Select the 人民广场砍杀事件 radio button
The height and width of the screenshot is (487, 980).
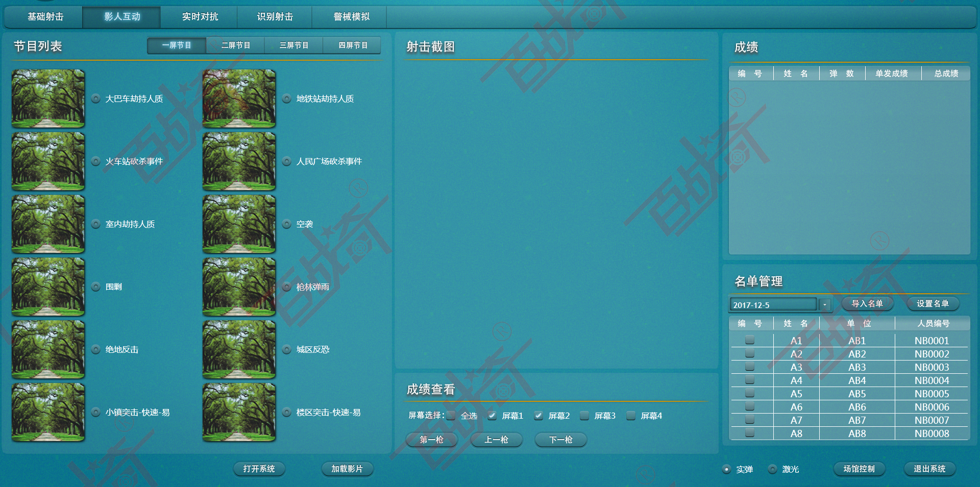(x=287, y=161)
